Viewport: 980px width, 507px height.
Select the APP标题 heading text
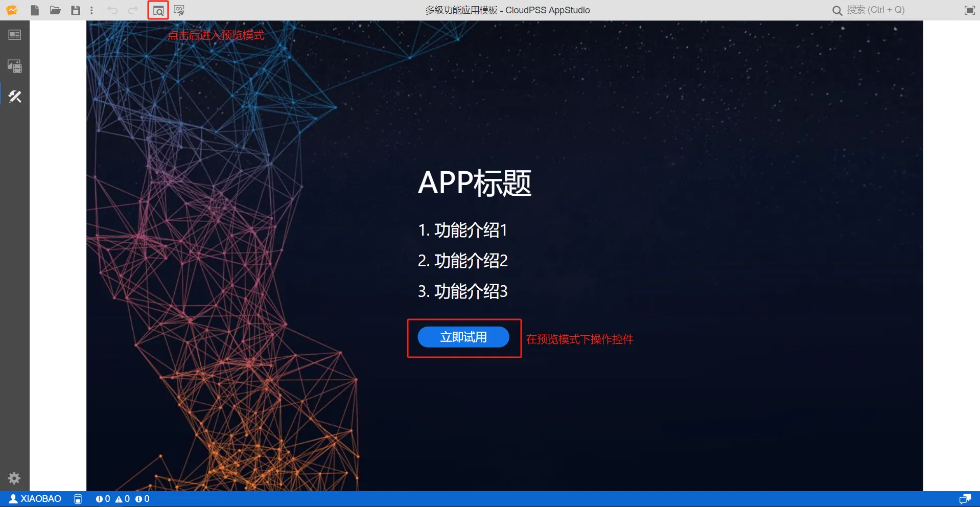tap(475, 183)
